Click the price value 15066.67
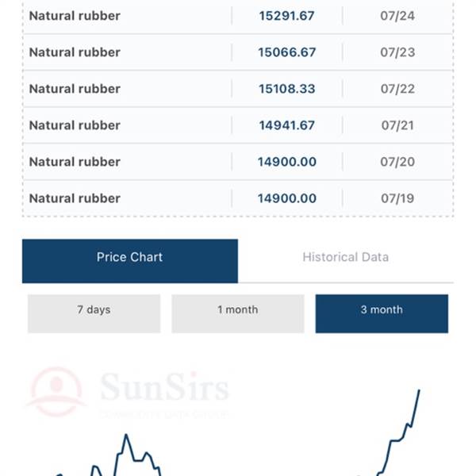 coord(287,52)
